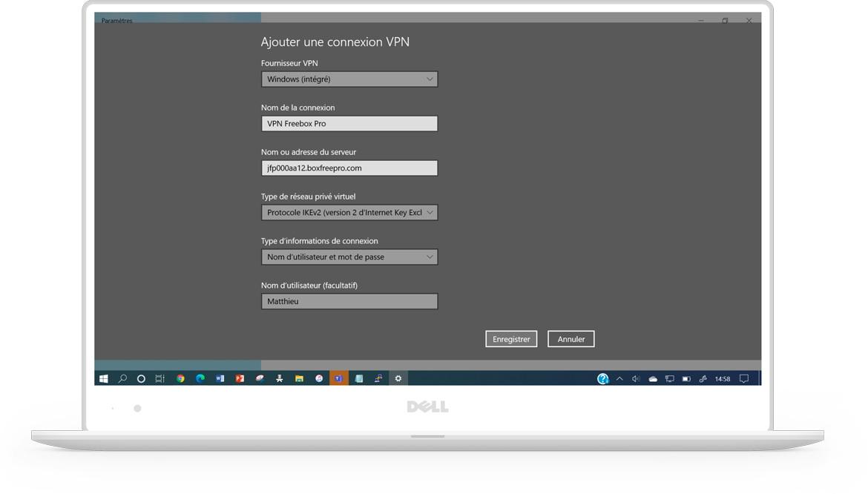The width and height of the screenshot is (868, 494).
Task: Switch to Microsoft Teams in taskbar
Action: [338, 378]
